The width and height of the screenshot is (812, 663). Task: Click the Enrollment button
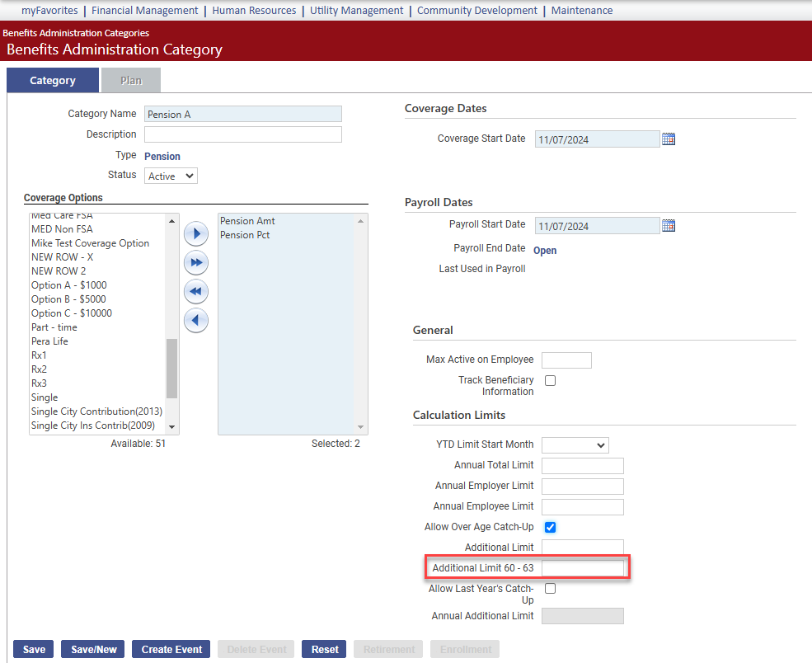(465, 650)
